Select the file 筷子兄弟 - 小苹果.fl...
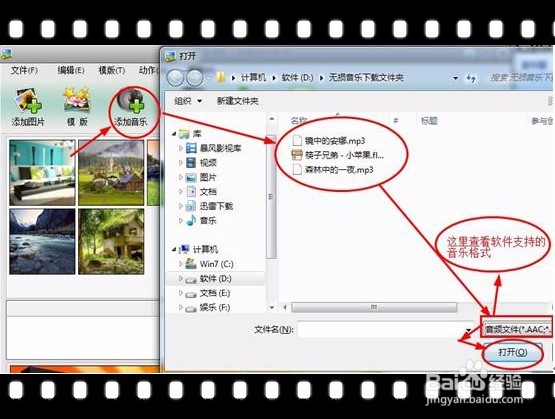The image size is (555, 419). point(344,155)
